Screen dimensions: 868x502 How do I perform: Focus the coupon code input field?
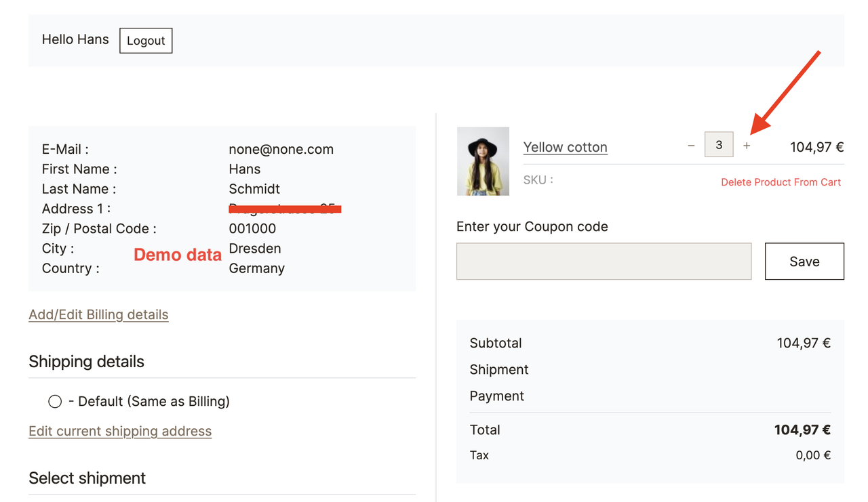[604, 262]
